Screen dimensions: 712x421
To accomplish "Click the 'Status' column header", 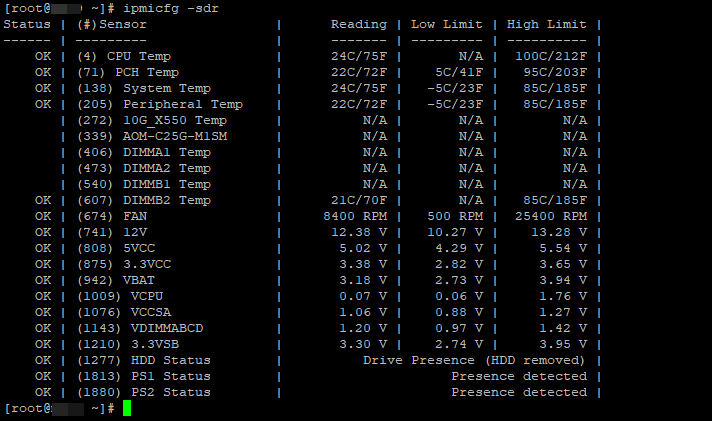I will point(27,24).
